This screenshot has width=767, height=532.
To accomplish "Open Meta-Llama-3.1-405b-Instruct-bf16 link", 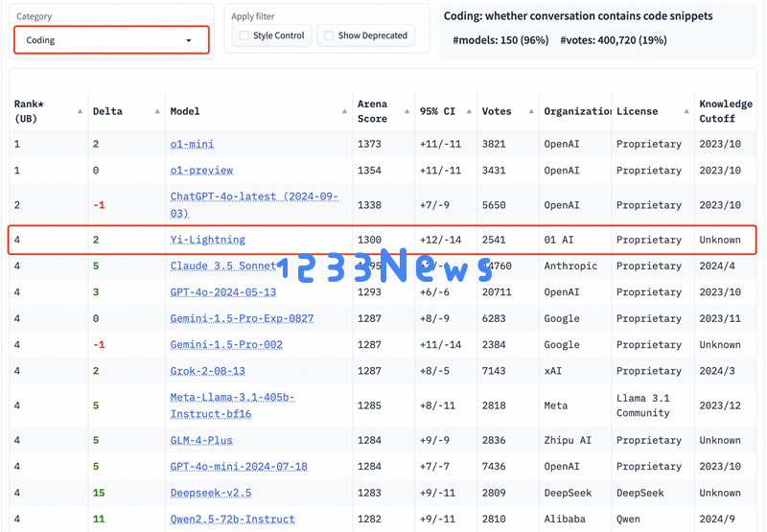I will [232, 405].
